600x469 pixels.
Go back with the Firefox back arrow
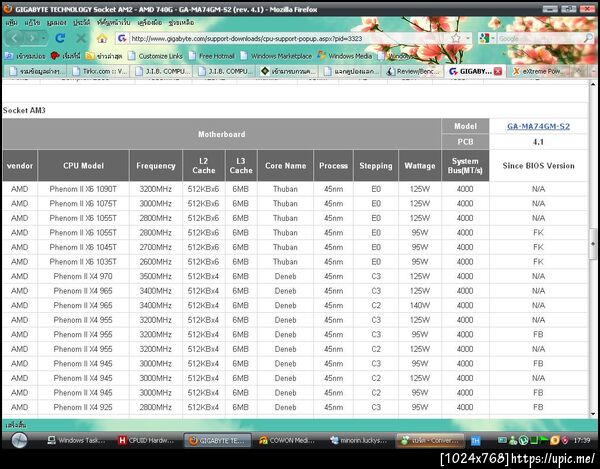pos(15,38)
